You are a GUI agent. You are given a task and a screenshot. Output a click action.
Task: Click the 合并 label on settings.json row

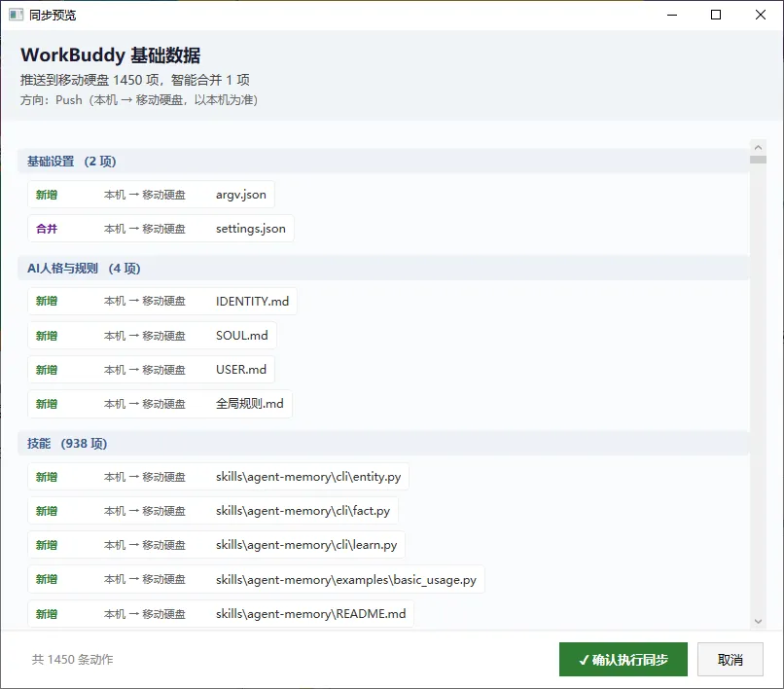point(47,229)
